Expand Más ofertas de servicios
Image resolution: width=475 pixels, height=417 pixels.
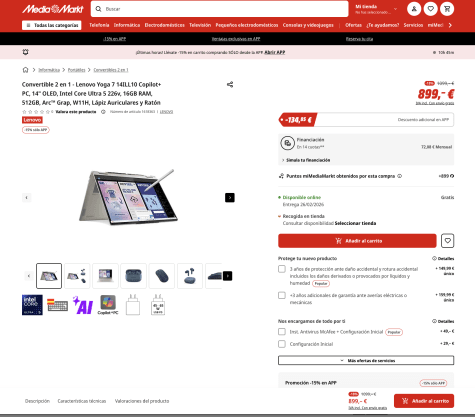(x=366, y=360)
